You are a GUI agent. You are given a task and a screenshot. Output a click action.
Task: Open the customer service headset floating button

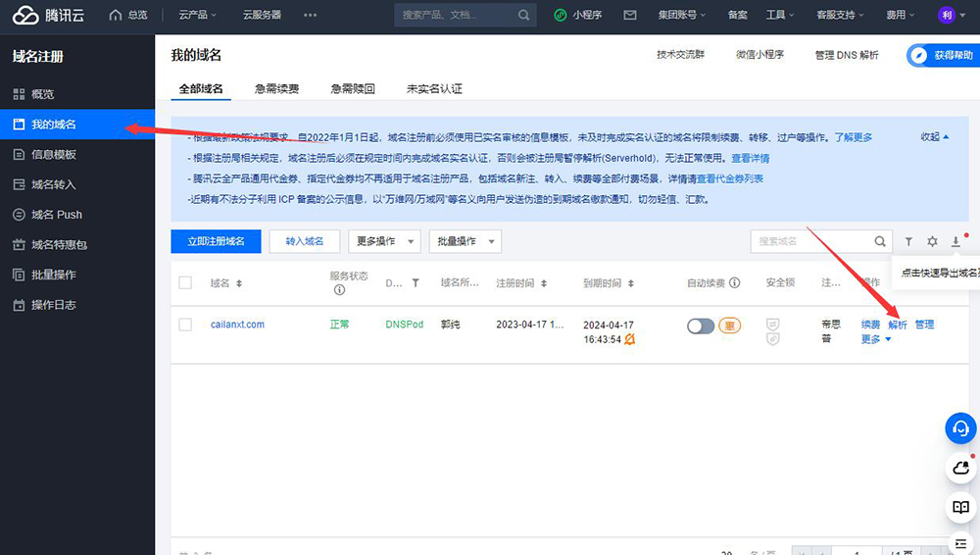pos(960,428)
